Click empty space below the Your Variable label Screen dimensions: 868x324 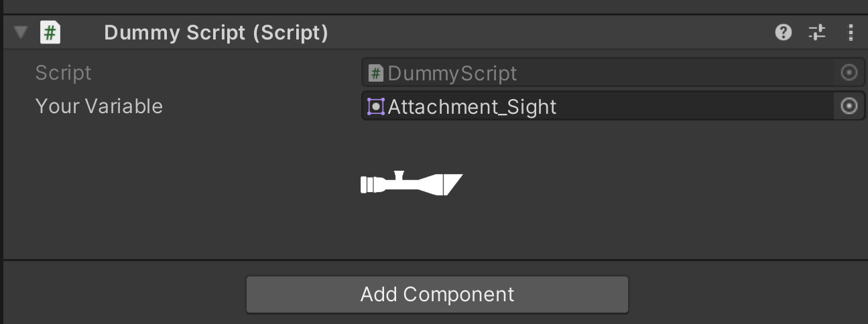pyautogui.click(x=134, y=187)
